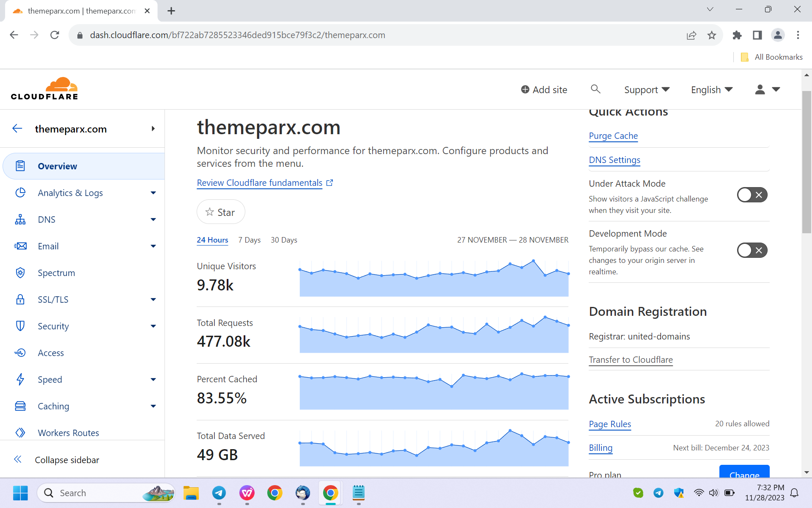This screenshot has height=508, width=812.
Task: Click the Purge Cache quick action
Action: 614,135
